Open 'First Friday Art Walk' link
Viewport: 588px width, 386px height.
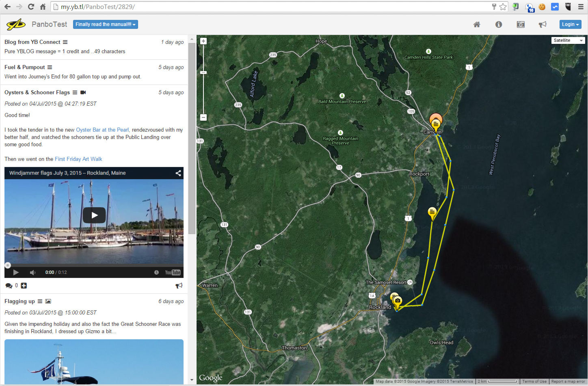click(x=78, y=159)
